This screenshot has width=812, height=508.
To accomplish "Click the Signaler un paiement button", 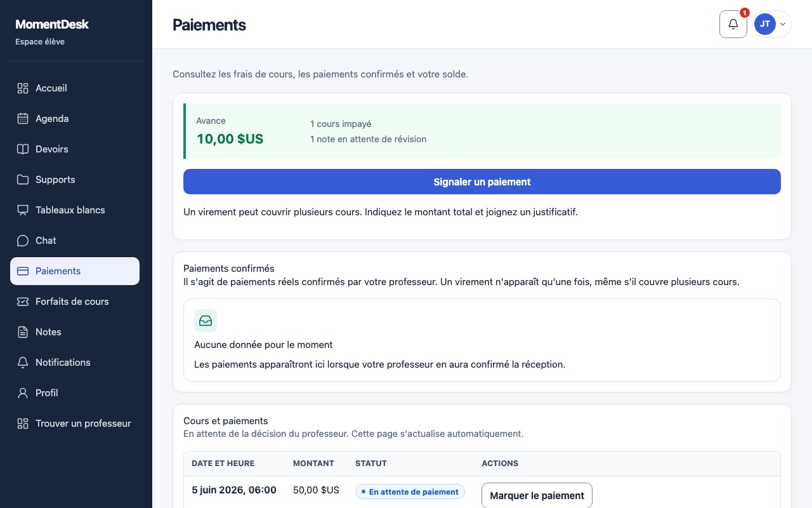I will coord(482,182).
